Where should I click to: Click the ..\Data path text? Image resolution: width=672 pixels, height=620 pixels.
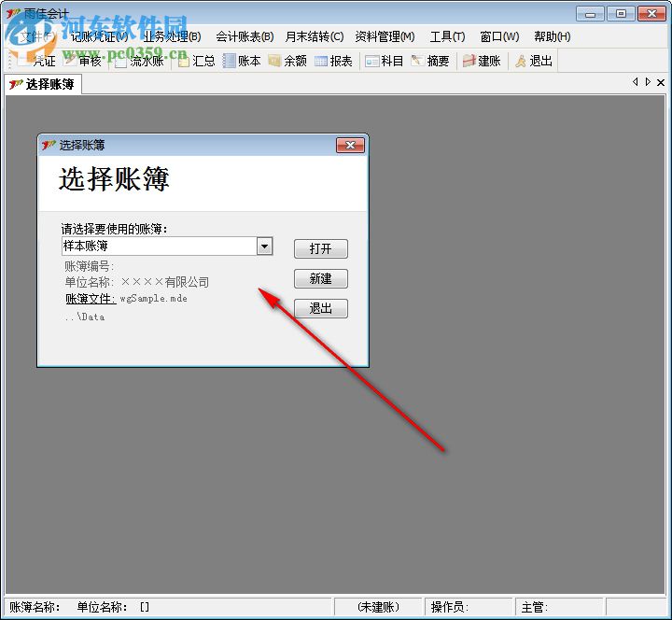click(x=84, y=317)
